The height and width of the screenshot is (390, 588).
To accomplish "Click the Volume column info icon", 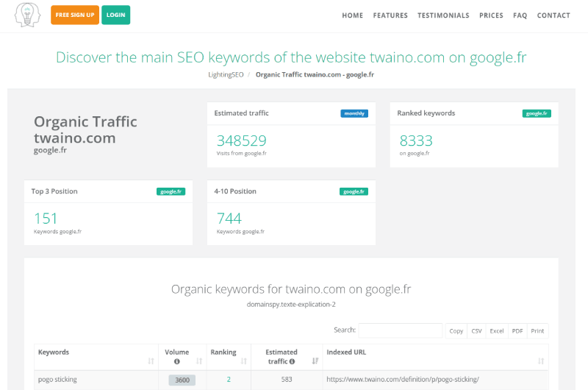I will (x=177, y=361).
